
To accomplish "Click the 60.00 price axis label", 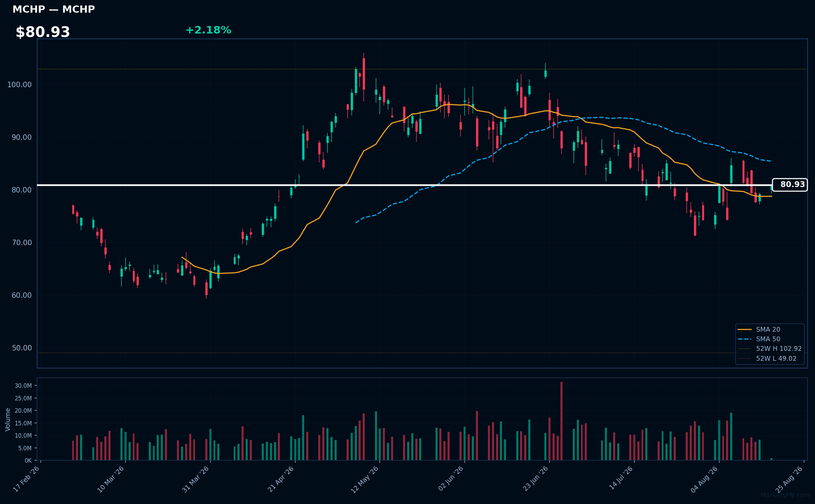I will 22,295.
